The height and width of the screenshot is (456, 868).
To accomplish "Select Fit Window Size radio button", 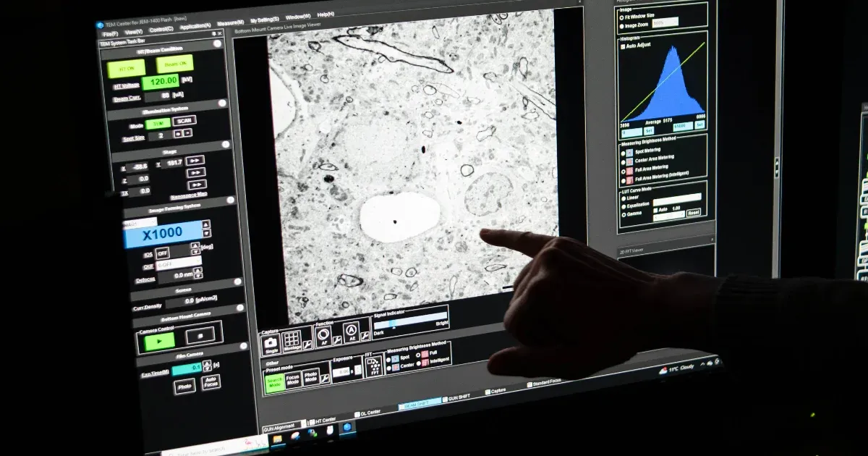I will (x=621, y=17).
